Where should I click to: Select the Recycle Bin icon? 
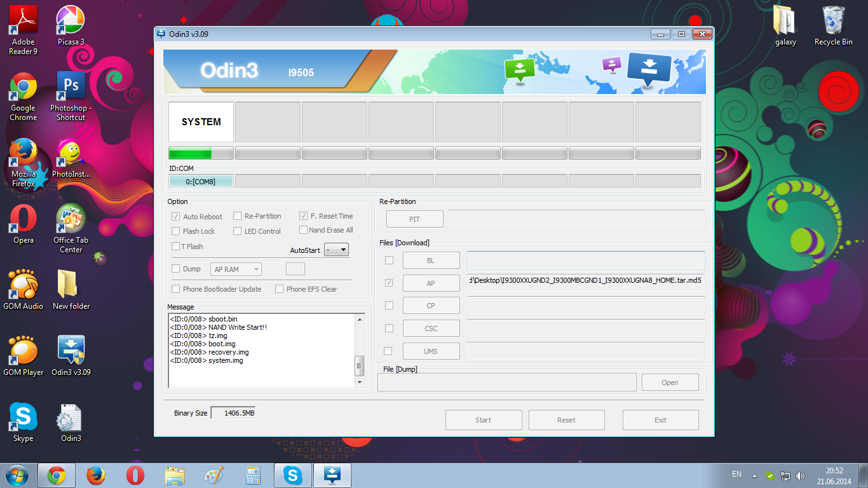click(834, 26)
